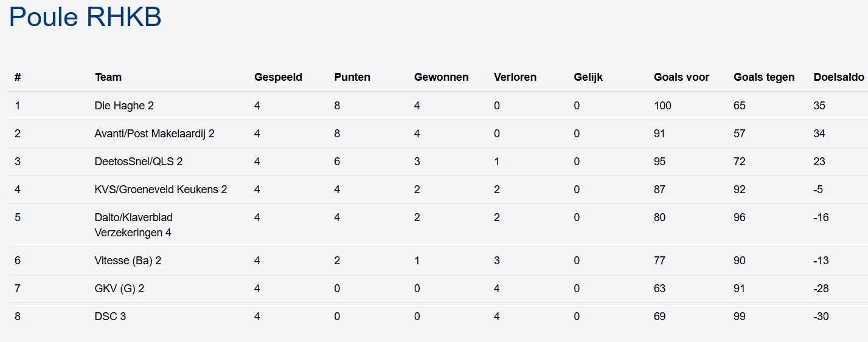Select GKV (G) 2 team
This screenshot has height=342, width=868.
(119, 289)
